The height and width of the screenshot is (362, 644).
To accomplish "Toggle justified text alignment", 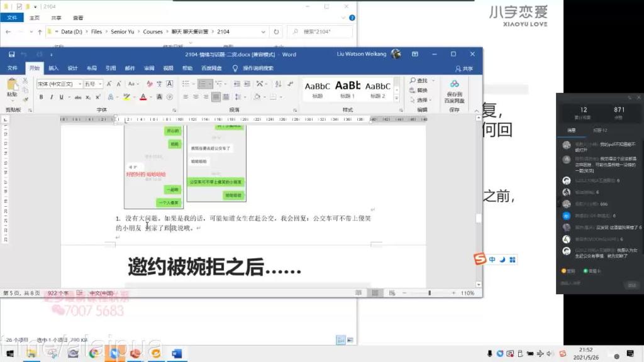I will pyautogui.click(x=216, y=97).
